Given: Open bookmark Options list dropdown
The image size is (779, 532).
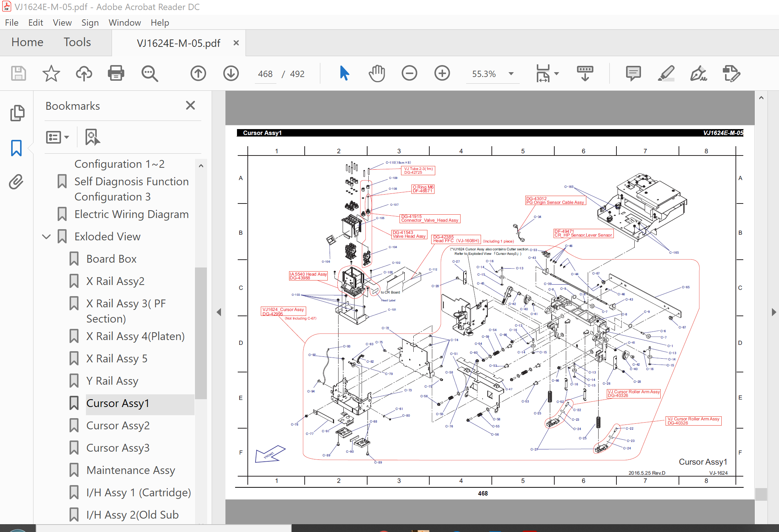Looking at the screenshot, I should point(57,137).
